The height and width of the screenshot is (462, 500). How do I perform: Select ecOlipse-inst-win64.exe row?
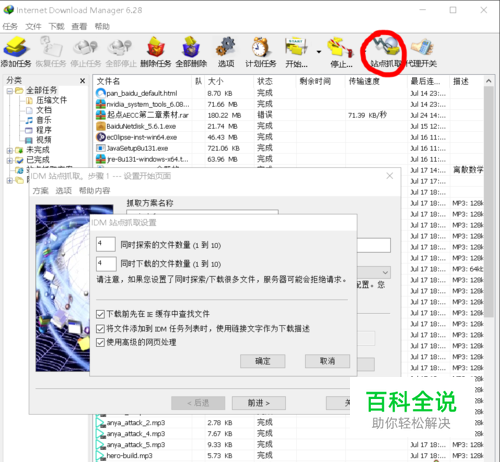pos(289,137)
